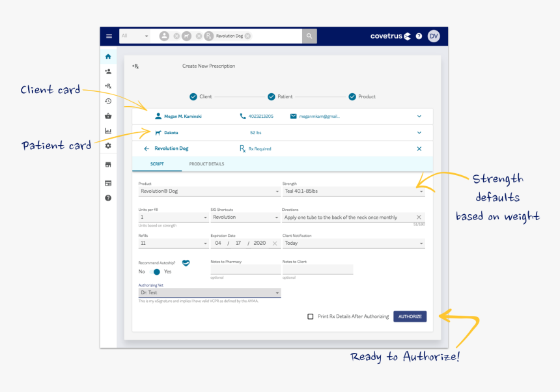Switch to the PRODUCT DETAILS tab
The height and width of the screenshot is (392, 560).
206,164
